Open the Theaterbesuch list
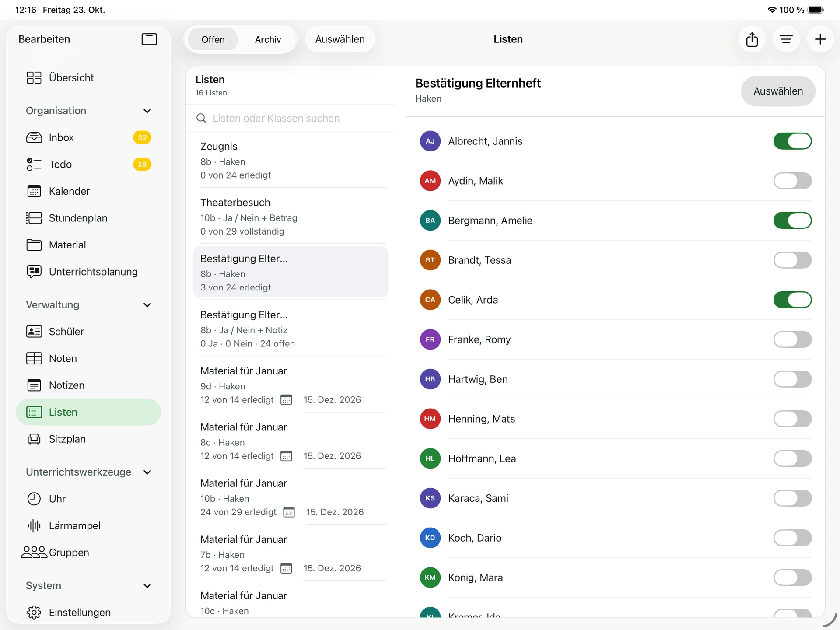 pyautogui.click(x=290, y=216)
